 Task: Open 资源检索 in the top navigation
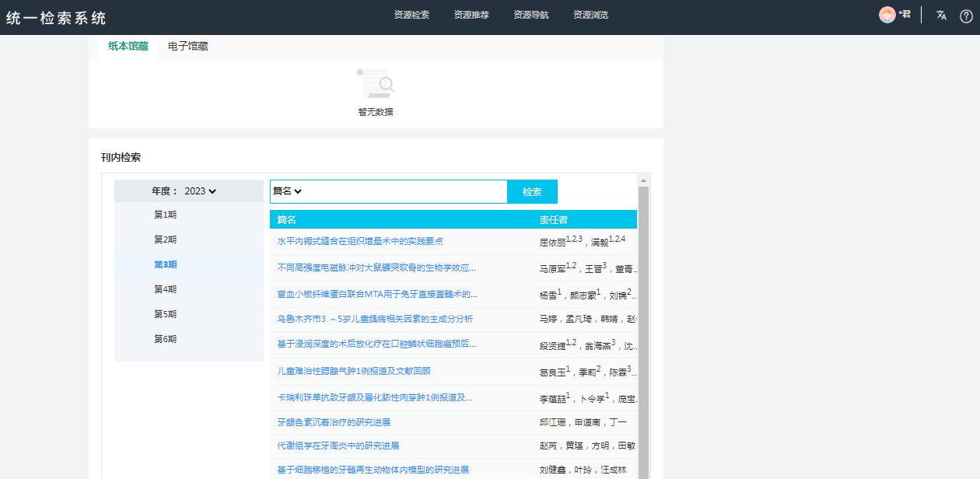411,15
